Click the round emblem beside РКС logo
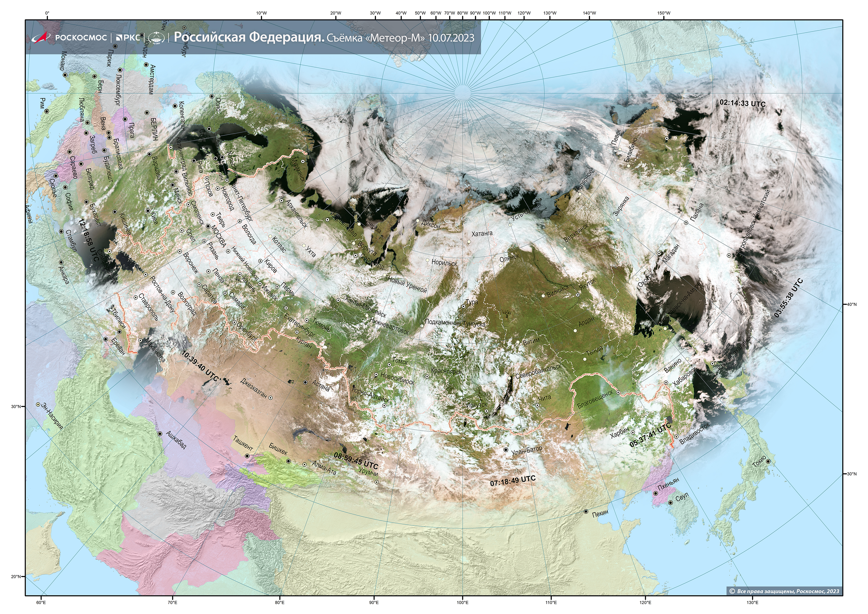Image resolution: width=868 pixels, height=614 pixels. 156,38
